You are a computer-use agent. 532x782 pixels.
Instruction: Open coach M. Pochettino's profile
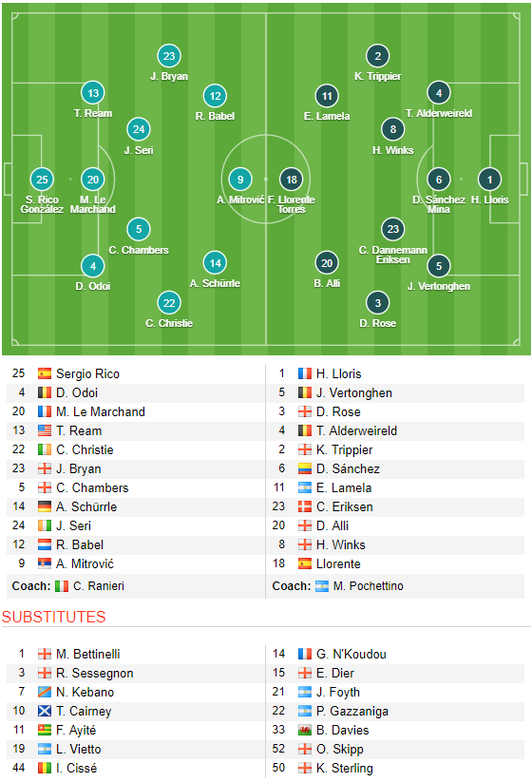coord(368,586)
